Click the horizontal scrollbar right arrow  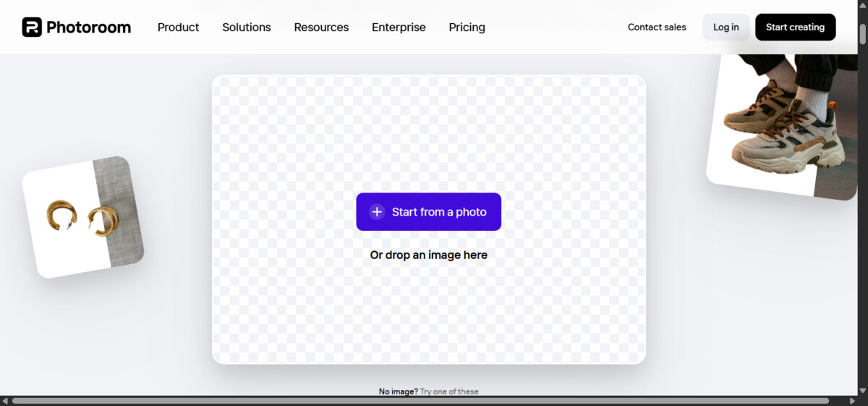(851, 400)
